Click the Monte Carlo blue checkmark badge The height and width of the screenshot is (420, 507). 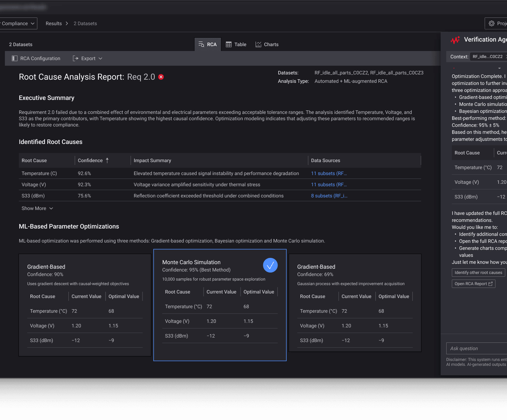[270, 266]
